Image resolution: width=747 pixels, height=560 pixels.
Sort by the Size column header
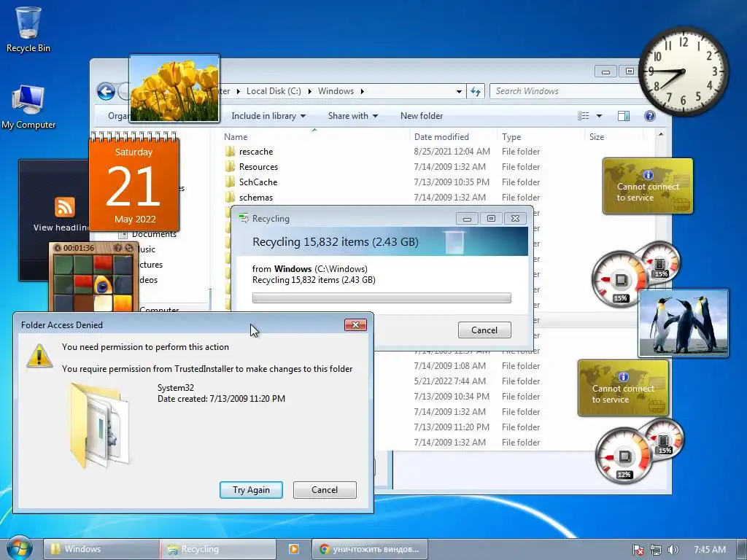(614, 136)
